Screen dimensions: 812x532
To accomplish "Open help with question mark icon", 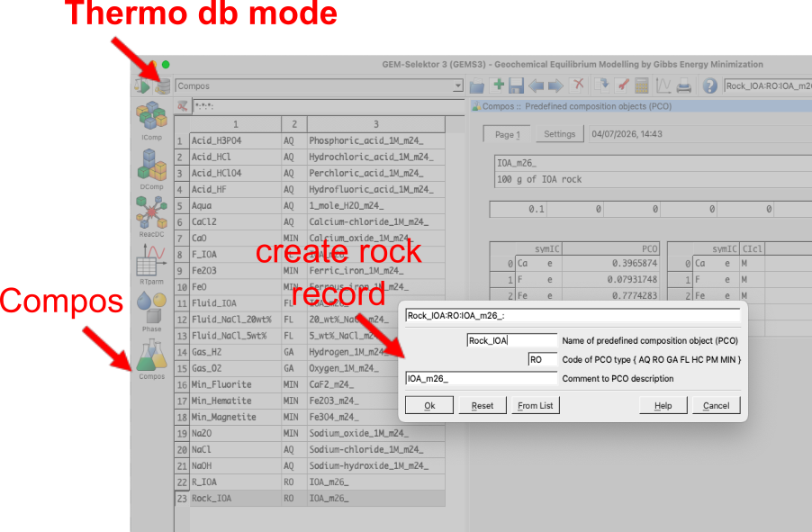I will [x=710, y=86].
